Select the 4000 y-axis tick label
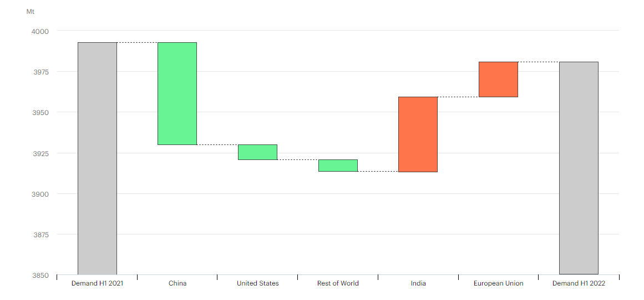644x300 pixels. click(40, 31)
